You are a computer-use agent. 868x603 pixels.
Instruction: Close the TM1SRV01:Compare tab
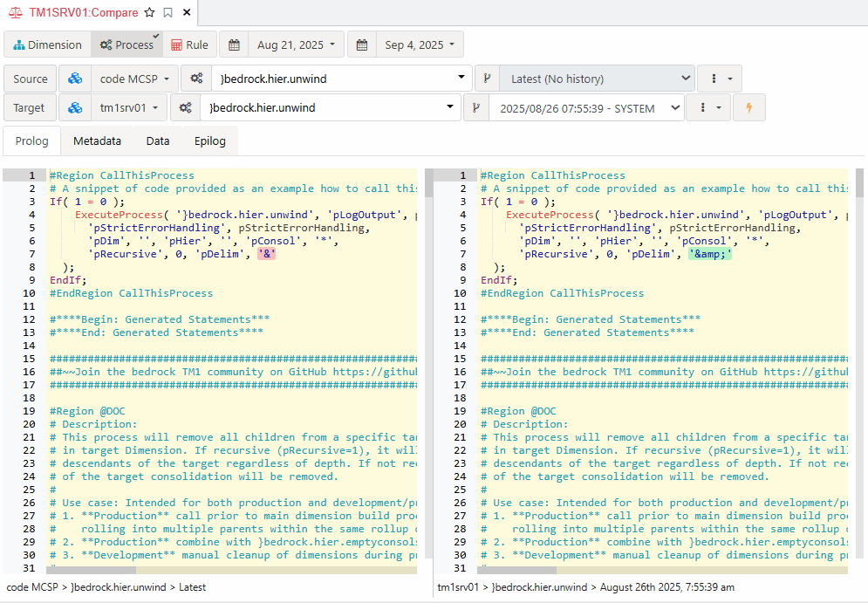point(187,13)
